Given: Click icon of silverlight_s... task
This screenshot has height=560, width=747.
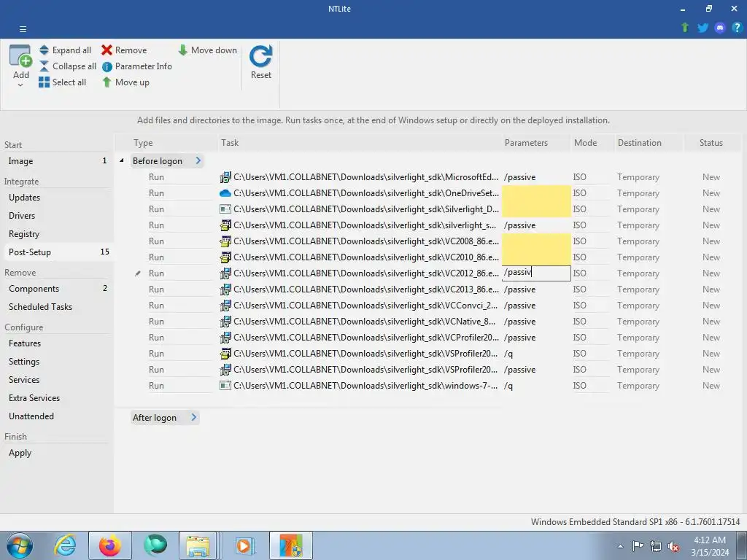Looking at the screenshot, I should pos(225,225).
